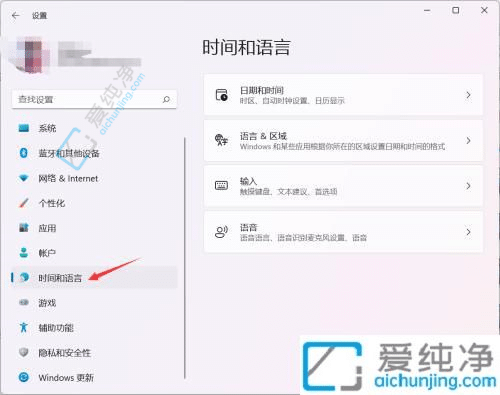Image resolution: width=500 pixels, height=395 pixels.
Task: Click the 个性化 paintbrush icon
Action: [x=24, y=203]
